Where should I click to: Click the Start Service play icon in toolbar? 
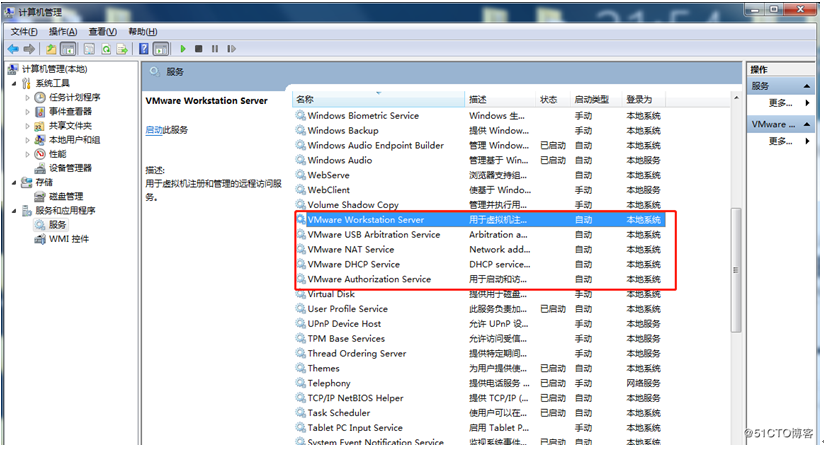coord(183,48)
